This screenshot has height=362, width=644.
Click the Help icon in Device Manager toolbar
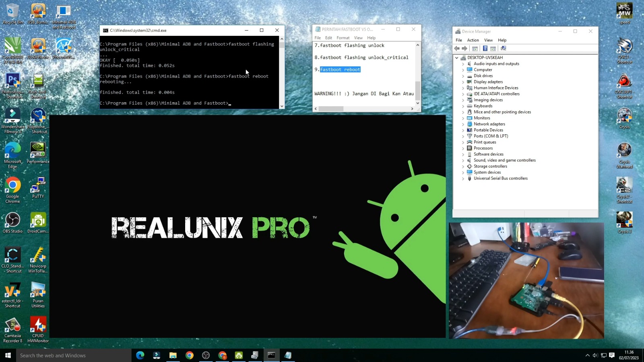(485, 48)
